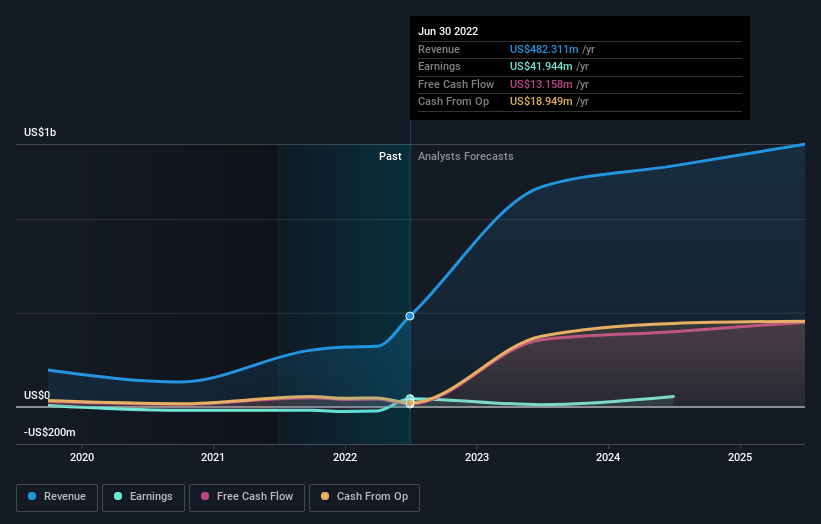Click the Jun 30 2022 tooltip date

pyautogui.click(x=448, y=31)
